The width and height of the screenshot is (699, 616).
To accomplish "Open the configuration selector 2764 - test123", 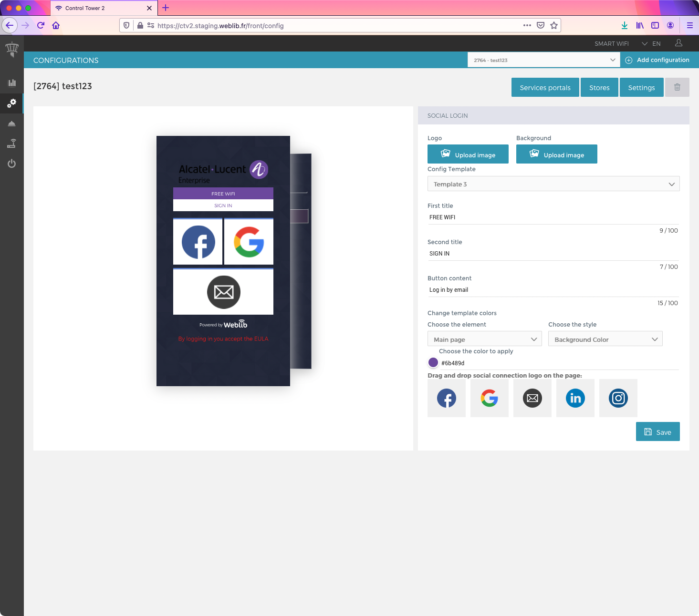I will [x=543, y=60].
